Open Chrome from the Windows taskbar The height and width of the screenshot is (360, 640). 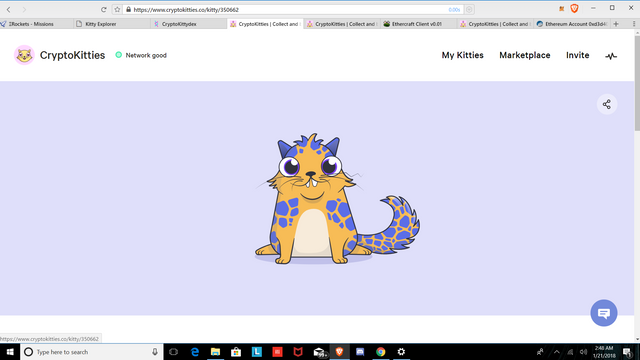(x=380, y=352)
